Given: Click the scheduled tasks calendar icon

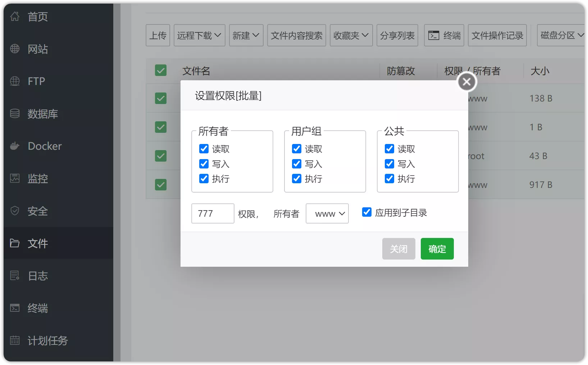Looking at the screenshot, I should click(x=15, y=341).
